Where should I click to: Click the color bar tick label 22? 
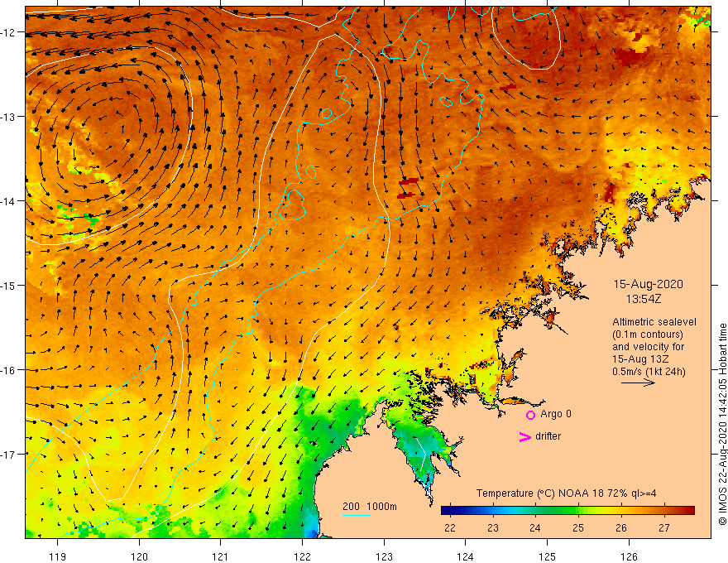pos(450,527)
